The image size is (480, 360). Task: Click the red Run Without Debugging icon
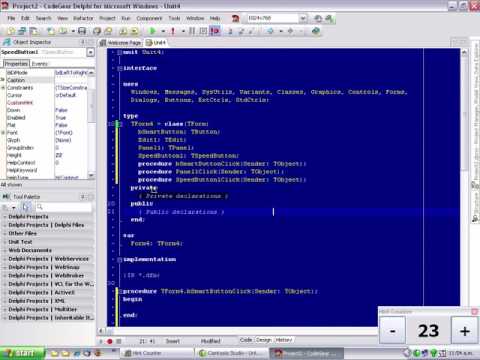tap(173, 31)
